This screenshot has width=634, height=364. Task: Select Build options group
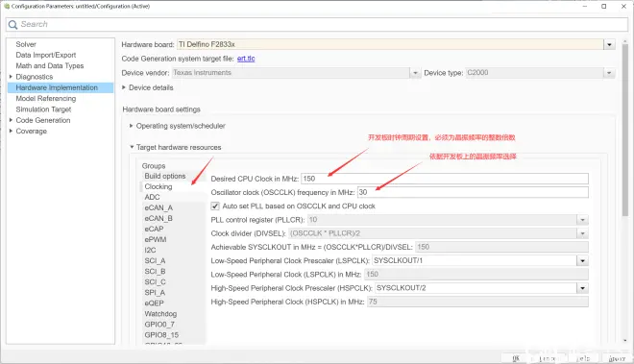(165, 176)
